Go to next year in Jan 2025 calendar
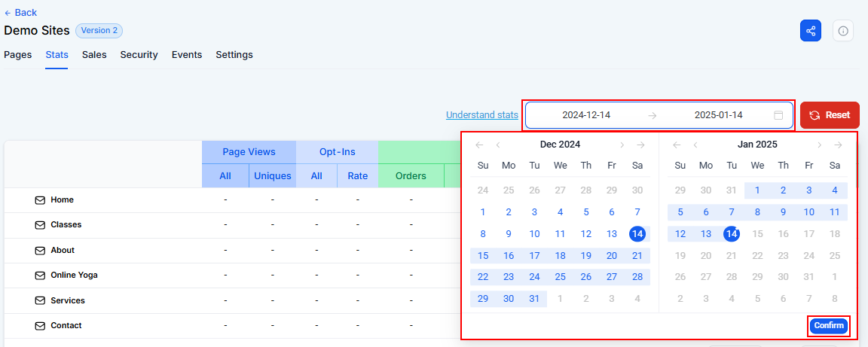Image resolution: width=868 pixels, height=347 pixels. tap(838, 145)
